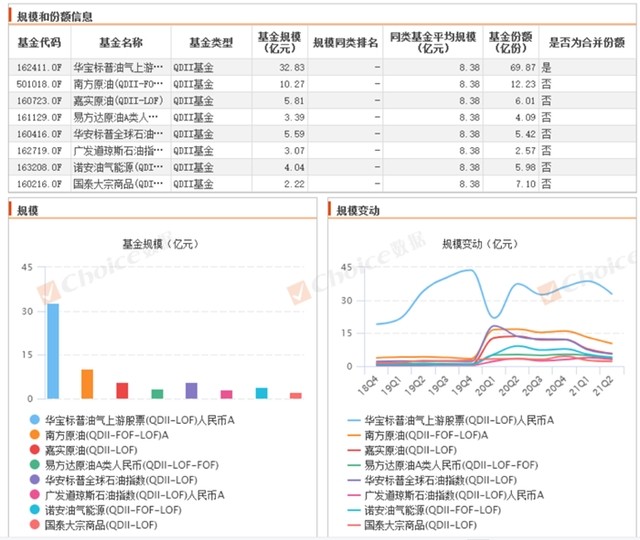The width and height of the screenshot is (640, 540).
Task: Click fund size value 5.81
Action: [295, 101]
